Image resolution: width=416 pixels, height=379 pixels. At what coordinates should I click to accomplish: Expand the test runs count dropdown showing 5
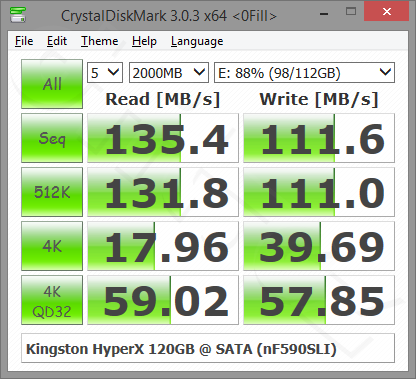[105, 72]
